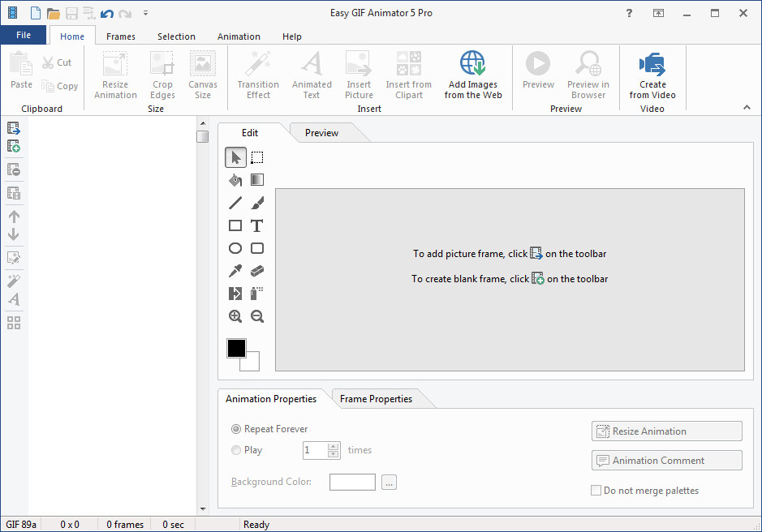Select the Text tool in toolbox
Image resolution: width=762 pixels, height=532 pixels.
[257, 225]
